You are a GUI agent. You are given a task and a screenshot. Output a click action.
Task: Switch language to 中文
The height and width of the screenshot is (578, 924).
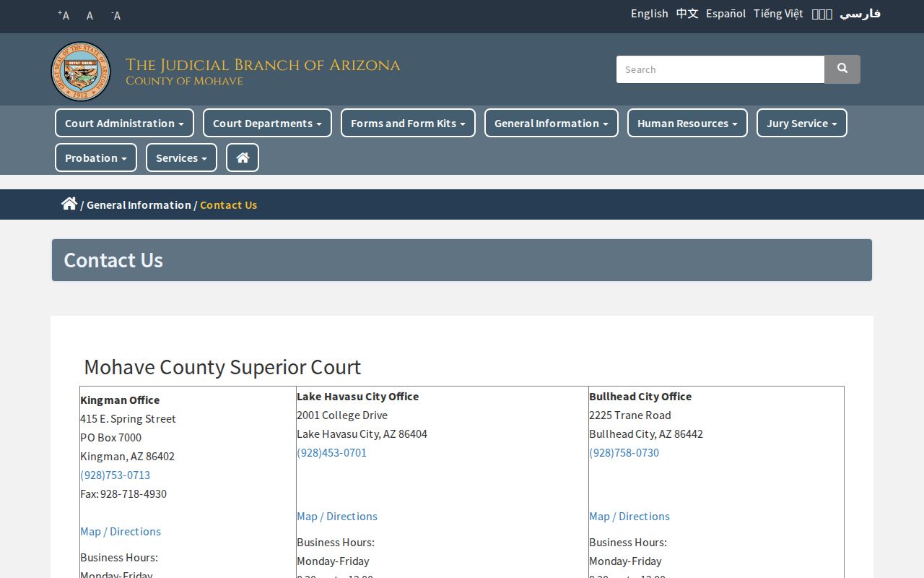point(687,14)
